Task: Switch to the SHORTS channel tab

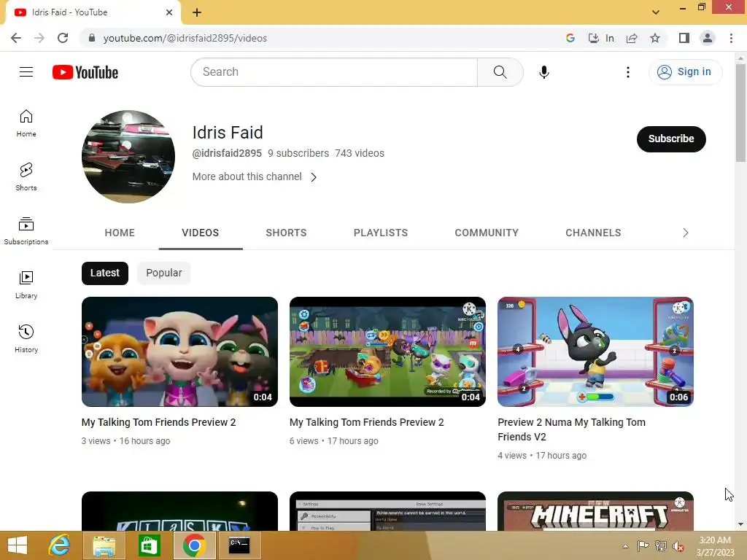Action: coord(286,233)
